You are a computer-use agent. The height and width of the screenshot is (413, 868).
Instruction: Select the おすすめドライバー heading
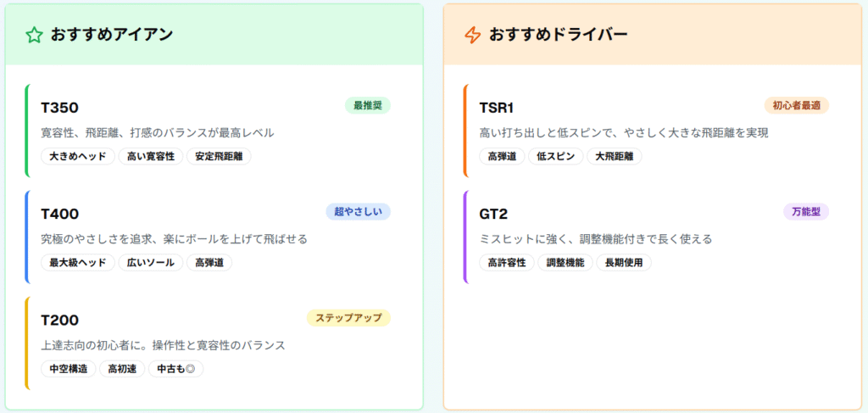558,35
